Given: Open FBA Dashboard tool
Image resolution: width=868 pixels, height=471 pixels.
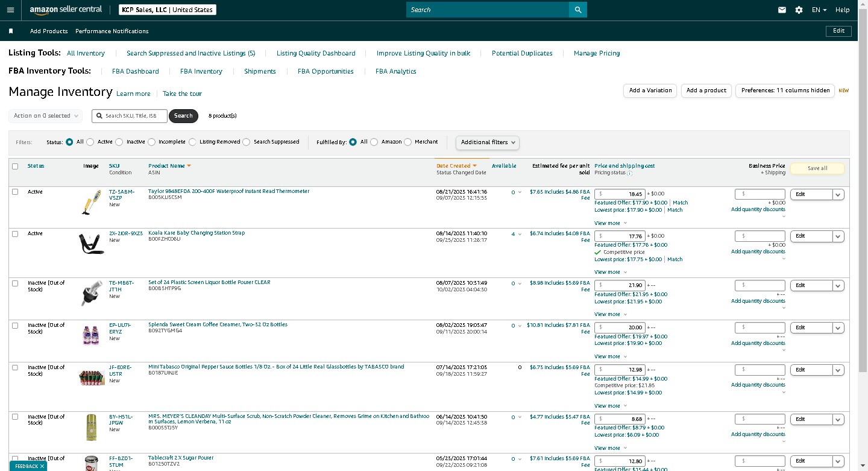Looking at the screenshot, I should (x=136, y=71).
